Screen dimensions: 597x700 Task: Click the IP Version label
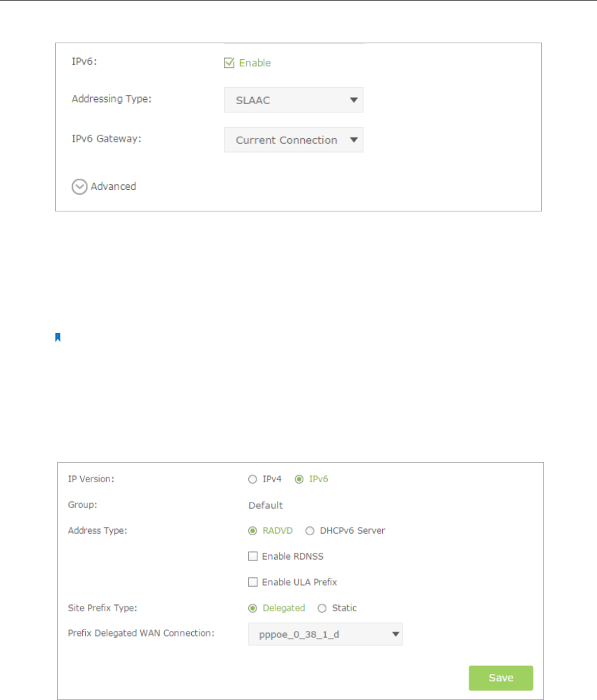91,479
